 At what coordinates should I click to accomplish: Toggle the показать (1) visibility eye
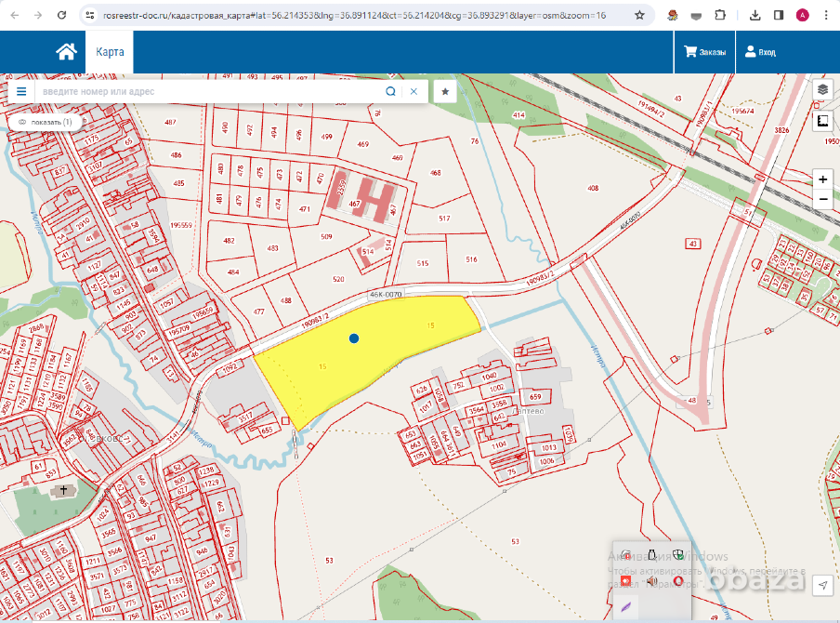point(22,122)
